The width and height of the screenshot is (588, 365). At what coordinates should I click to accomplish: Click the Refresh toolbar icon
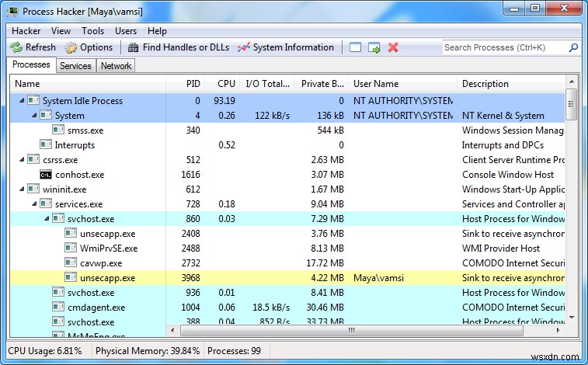(x=16, y=47)
